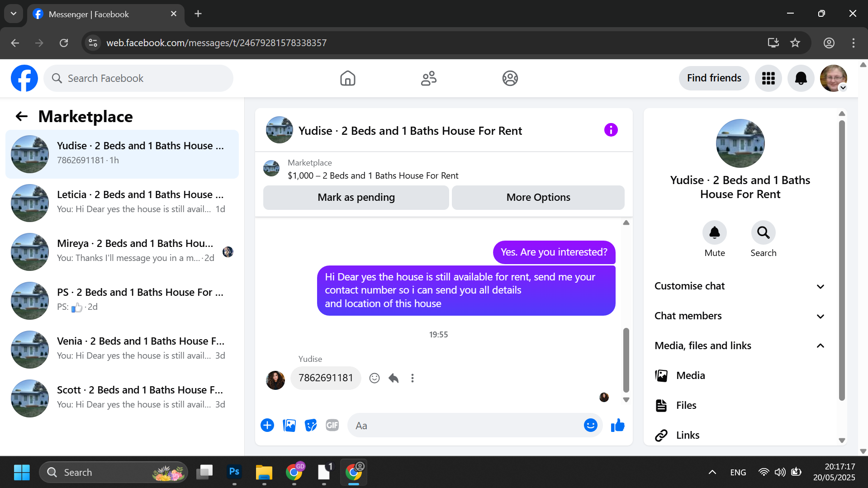Click Yudise's avatar beside the message
The image size is (868, 488).
coord(275,380)
